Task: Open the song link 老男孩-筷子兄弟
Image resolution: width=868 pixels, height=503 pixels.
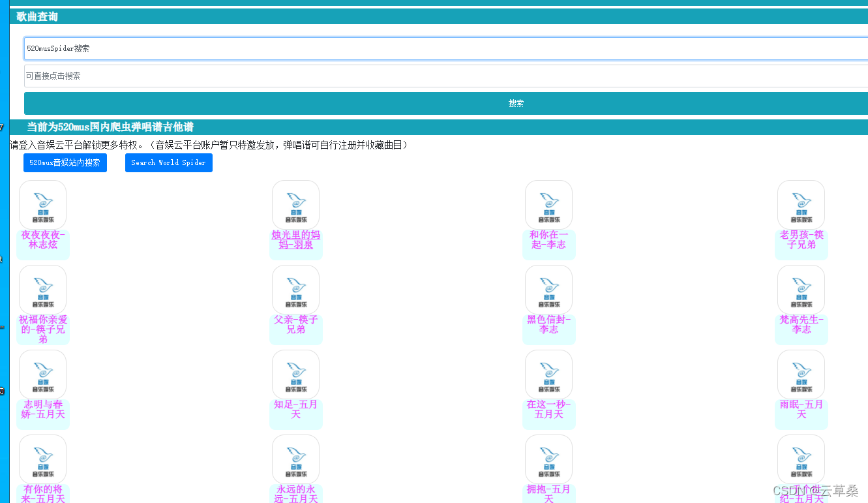Action: 801,239
